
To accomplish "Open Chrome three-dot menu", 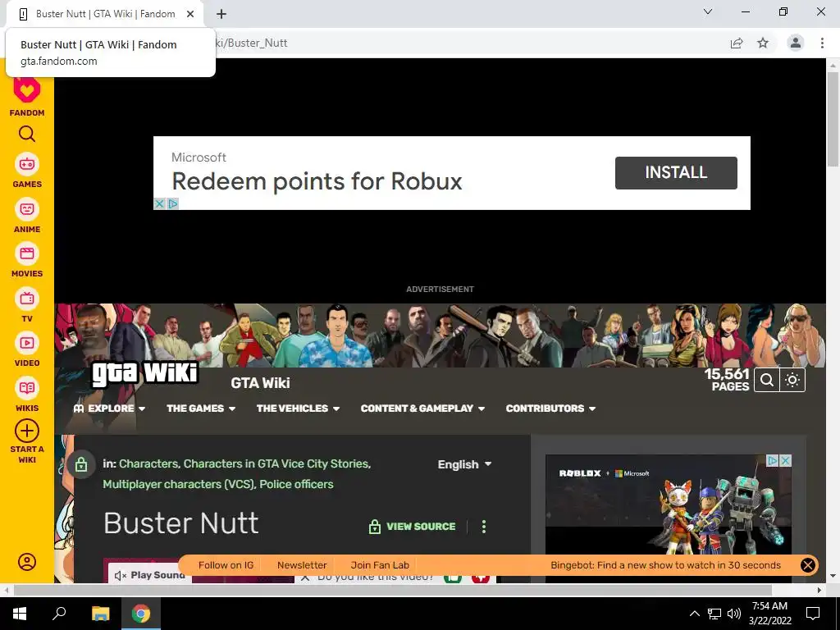I will pos(822,43).
